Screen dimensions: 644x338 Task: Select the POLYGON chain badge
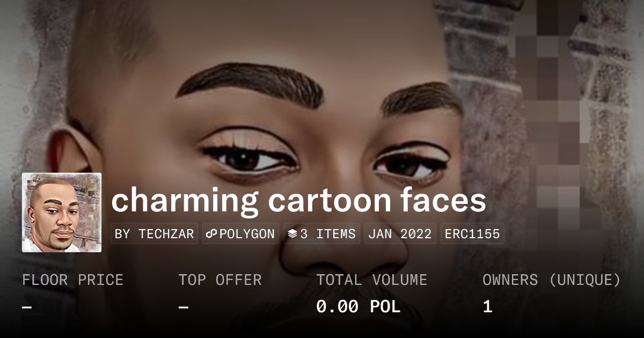(240, 234)
